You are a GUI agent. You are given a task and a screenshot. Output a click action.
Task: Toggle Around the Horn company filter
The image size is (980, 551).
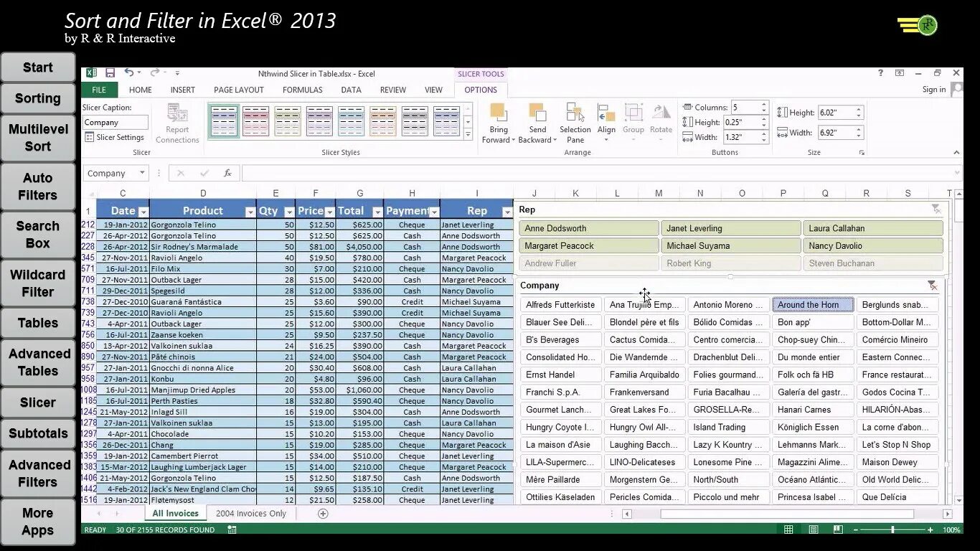click(813, 305)
